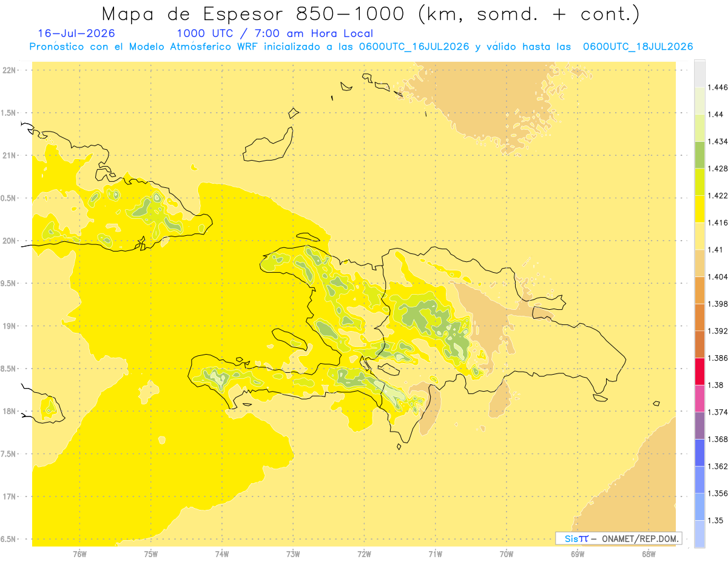Click legend value '1.416'
The image size is (728, 562).
coord(718,222)
